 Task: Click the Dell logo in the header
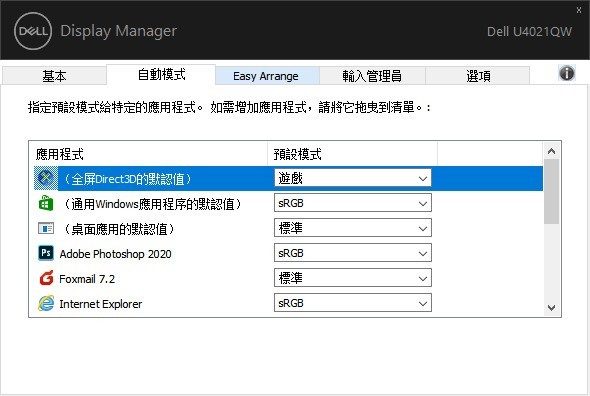[x=33, y=31]
